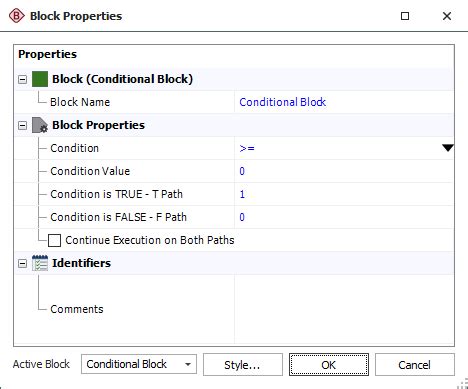The height and width of the screenshot is (389, 468).
Task: Click the Properties heading text
Action: pyautogui.click(x=47, y=54)
